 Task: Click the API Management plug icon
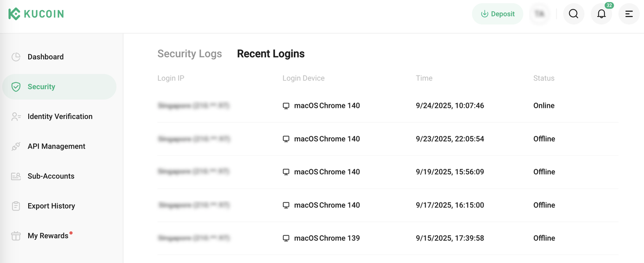click(x=16, y=146)
